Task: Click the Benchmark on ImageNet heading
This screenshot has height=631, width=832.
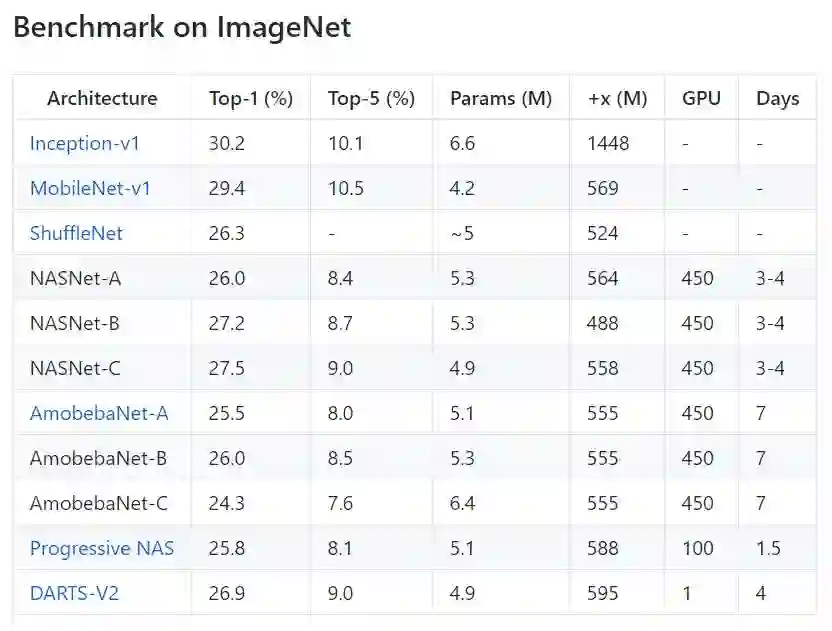Action: click(182, 27)
